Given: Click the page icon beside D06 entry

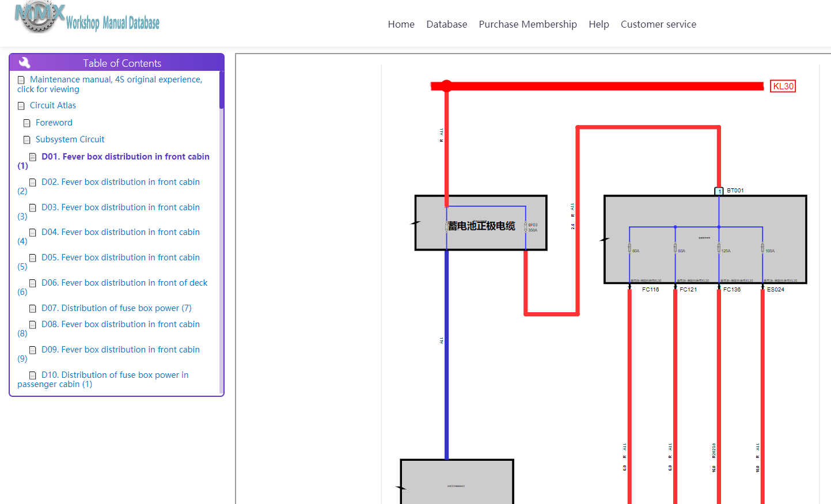Looking at the screenshot, I should click(x=33, y=283).
